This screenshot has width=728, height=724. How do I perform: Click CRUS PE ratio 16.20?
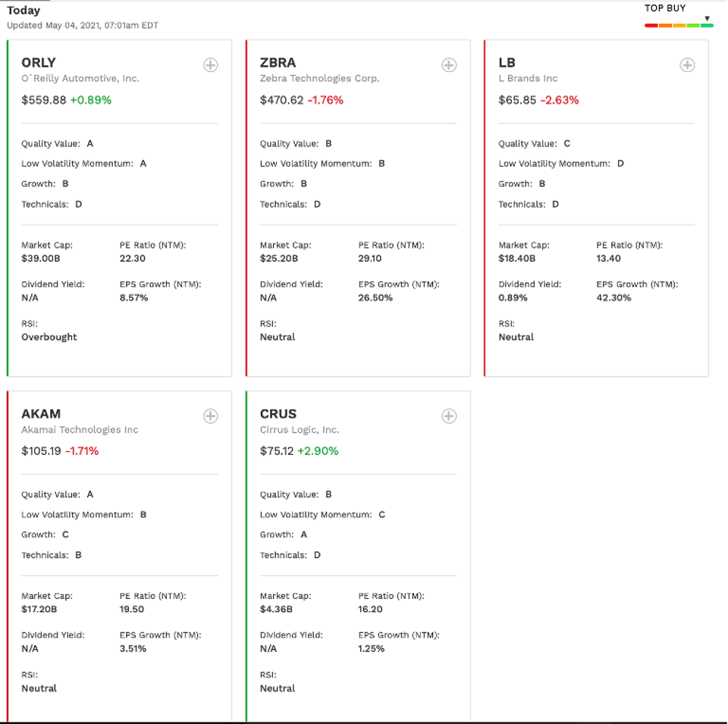pos(371,610)
